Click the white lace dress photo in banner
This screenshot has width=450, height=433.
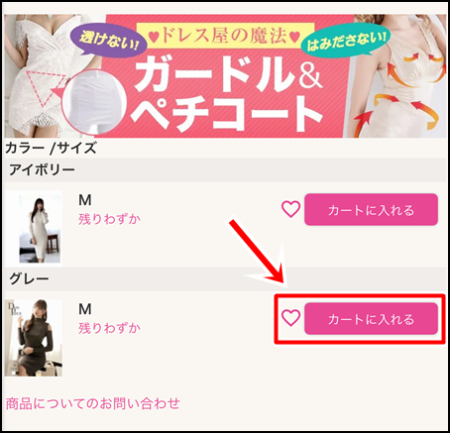pos(33,76)
